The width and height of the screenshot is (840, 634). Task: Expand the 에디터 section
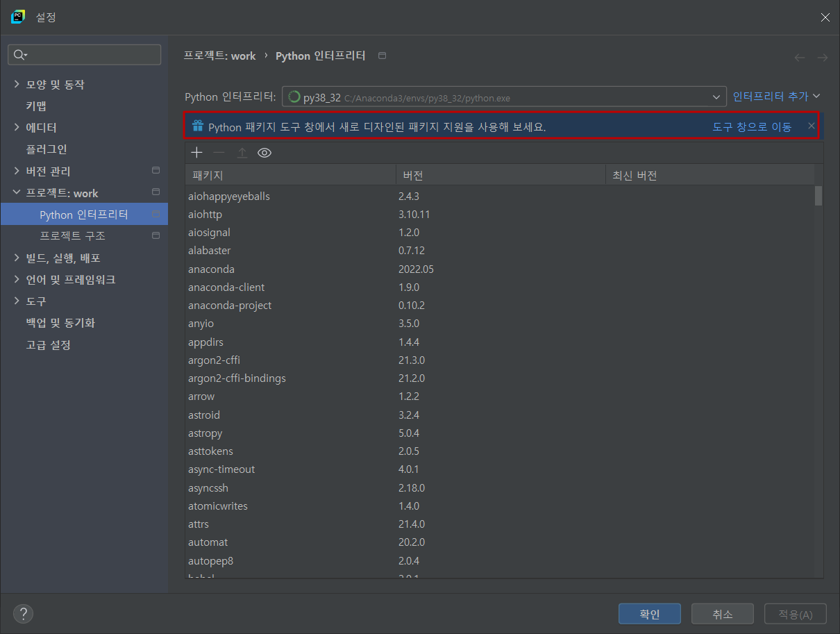(17, 128)
